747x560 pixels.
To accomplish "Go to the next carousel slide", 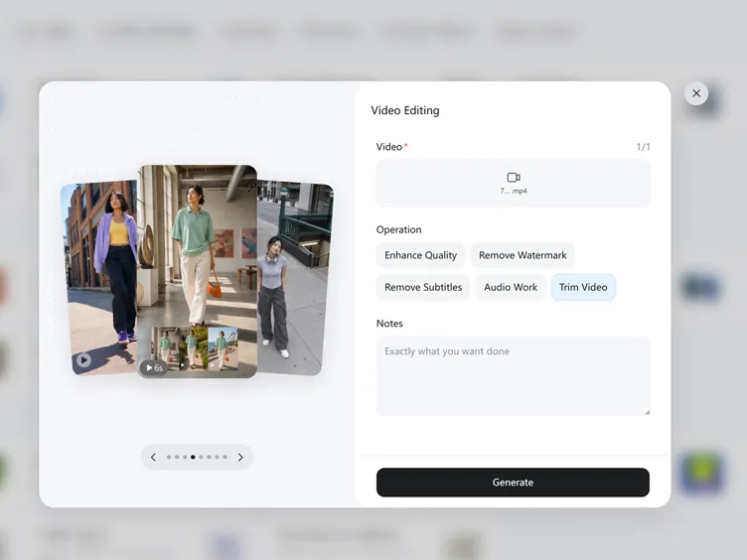I will pyautogui.click(x=240, y=457).
